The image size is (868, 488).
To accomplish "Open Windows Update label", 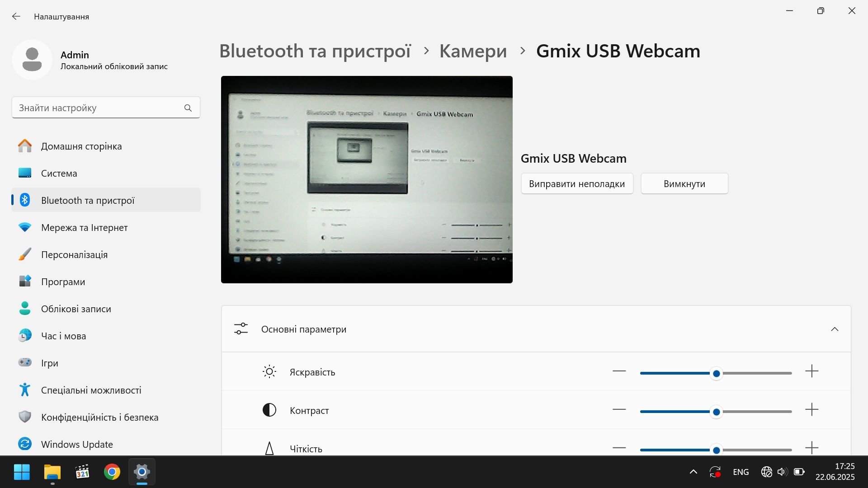I will [77, 444].
